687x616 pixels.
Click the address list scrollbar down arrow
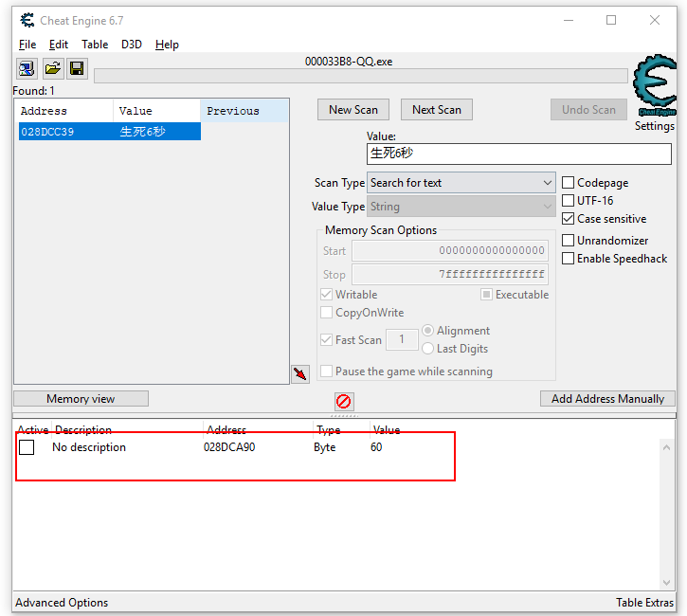[666, 582]
